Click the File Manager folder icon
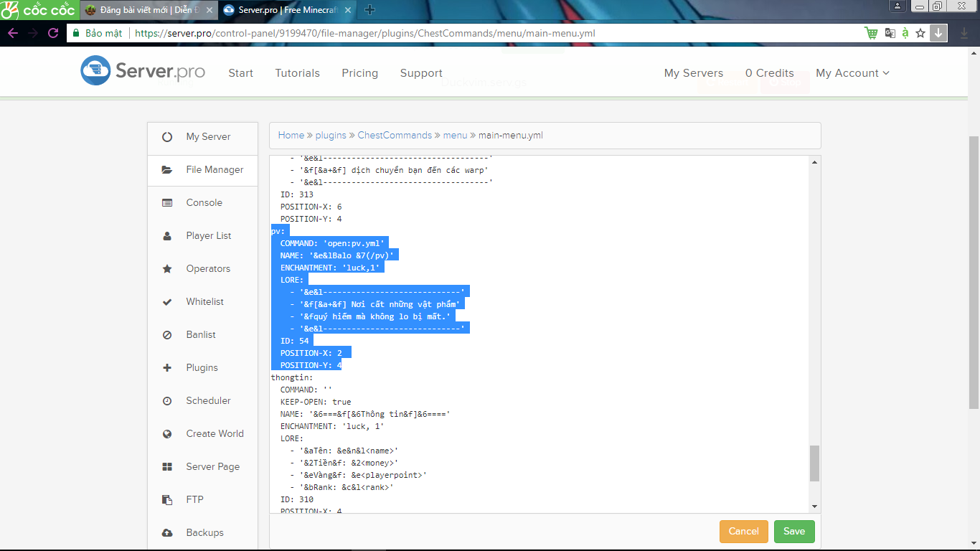This screenshot has width=980, height=551. point(167,170)
